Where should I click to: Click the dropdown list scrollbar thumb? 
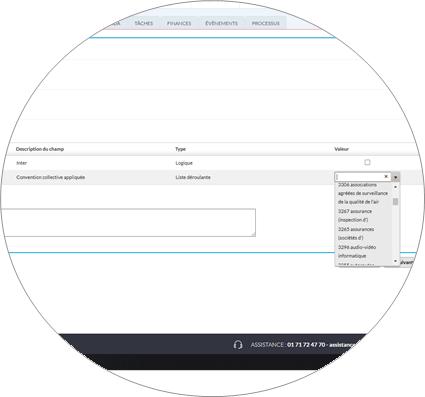point(395,202)
